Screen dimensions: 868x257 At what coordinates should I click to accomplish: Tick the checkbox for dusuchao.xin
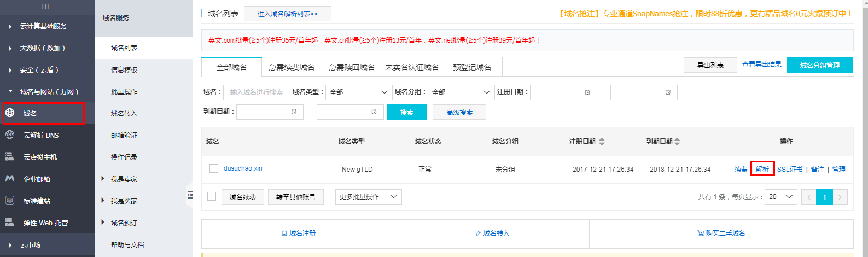click(x=214, y=168)
